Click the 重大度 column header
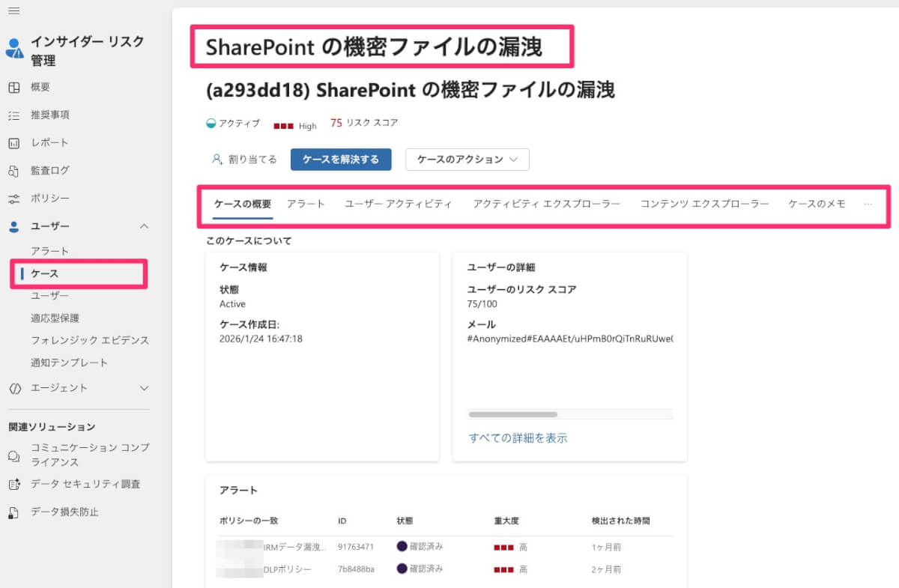Image resolution: width=899 pixels, height=588 pixels. click(506, 521)
